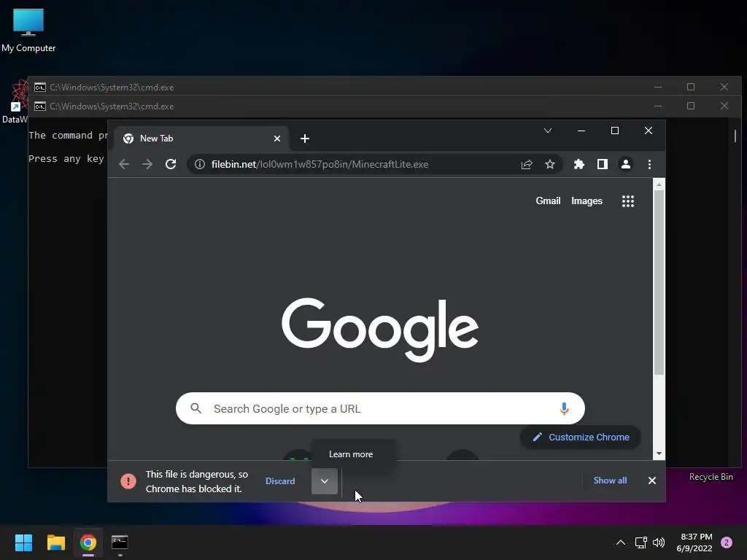Show hidden tray icons chevron

pyautogui.click(x=621, y=542)
